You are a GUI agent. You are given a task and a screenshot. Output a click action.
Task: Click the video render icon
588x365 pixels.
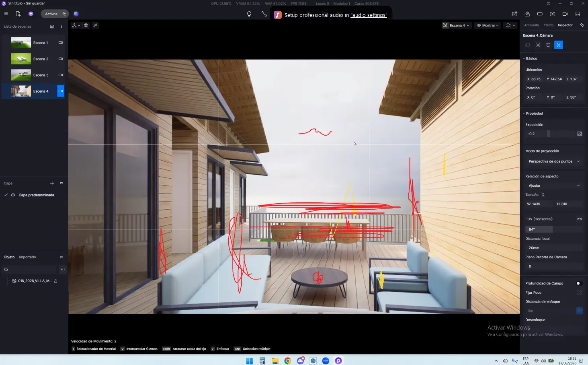point(565,14)
